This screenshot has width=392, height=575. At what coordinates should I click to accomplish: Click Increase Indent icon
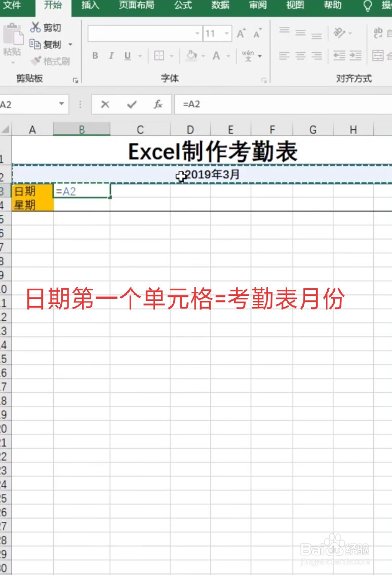(356, 56)
